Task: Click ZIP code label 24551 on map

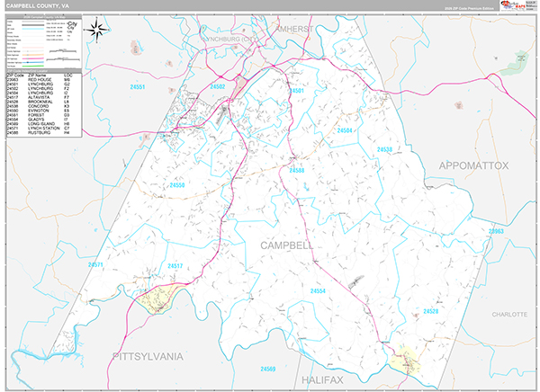Action: (137, 87)
